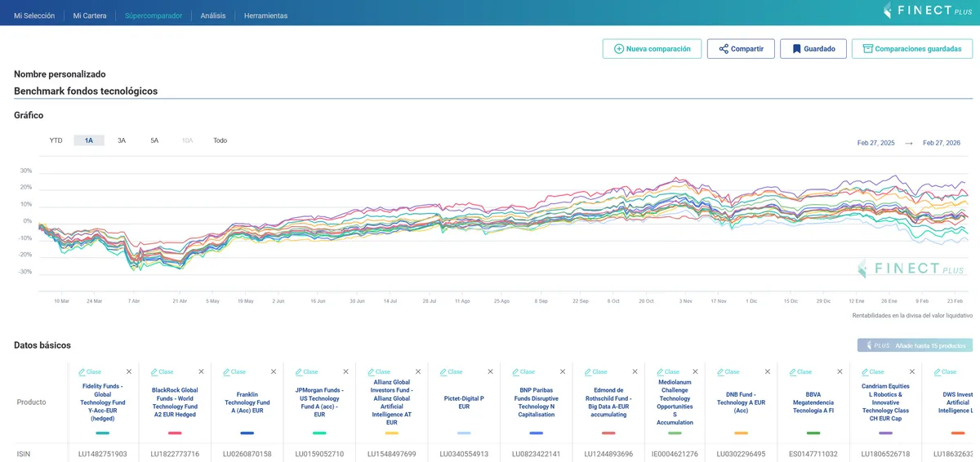Select the YTD time range

click(x=56, y=140)
